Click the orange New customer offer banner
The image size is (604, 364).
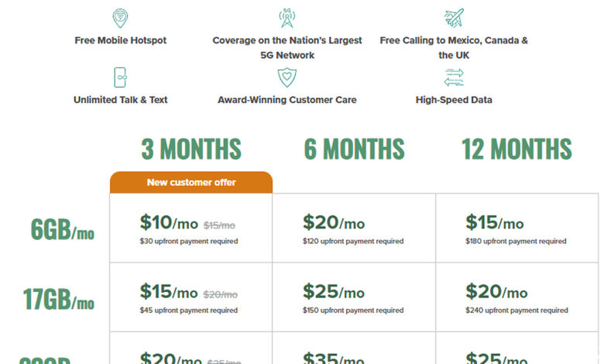point(191,182)
